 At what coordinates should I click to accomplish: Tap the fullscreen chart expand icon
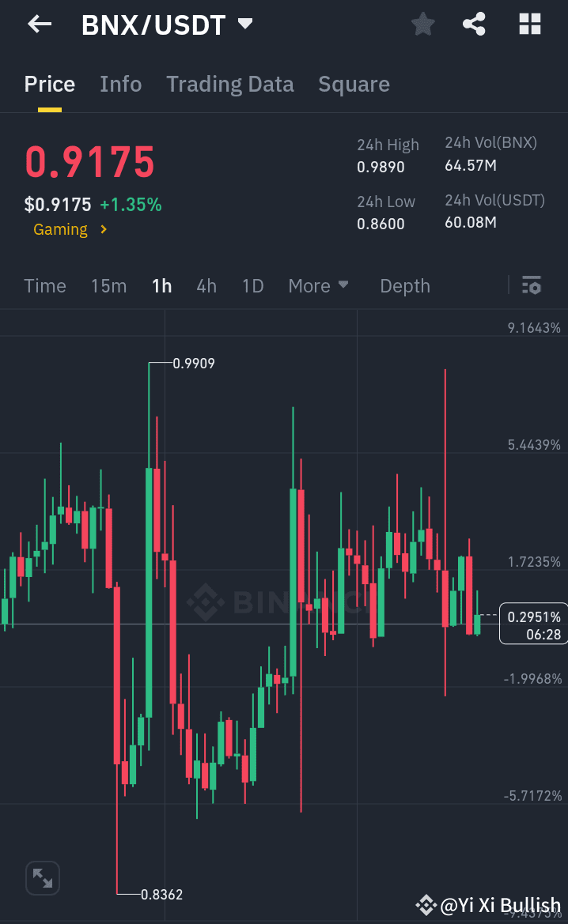pyautogui.click(x=42, y=877)
